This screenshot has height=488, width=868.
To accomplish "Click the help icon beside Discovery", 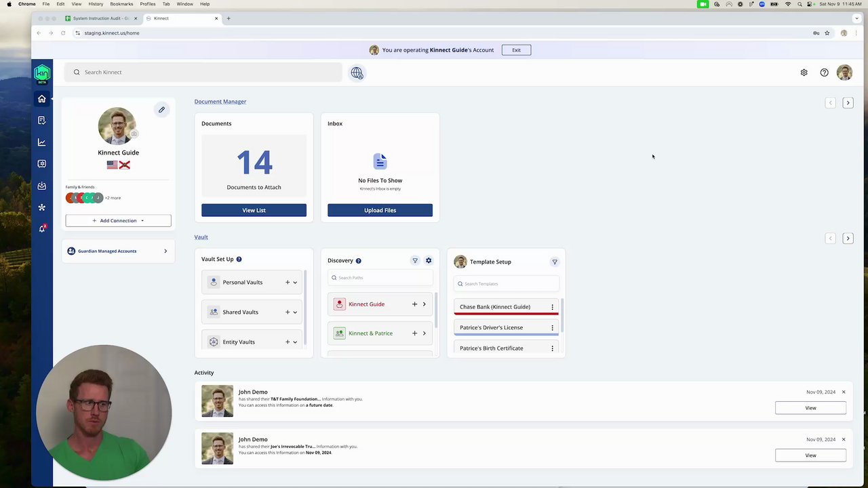I will pos(358,261).
